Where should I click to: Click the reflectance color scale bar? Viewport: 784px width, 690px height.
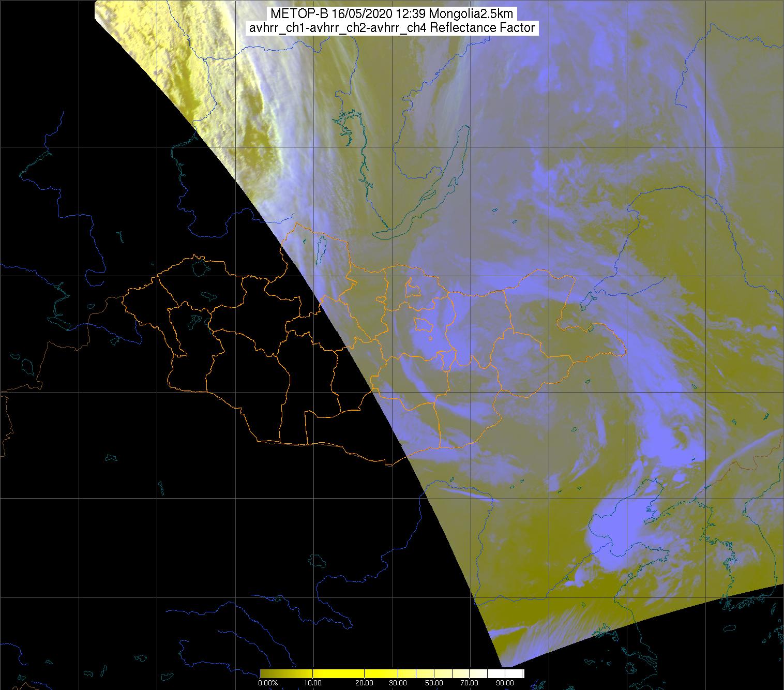pos(392,673)
